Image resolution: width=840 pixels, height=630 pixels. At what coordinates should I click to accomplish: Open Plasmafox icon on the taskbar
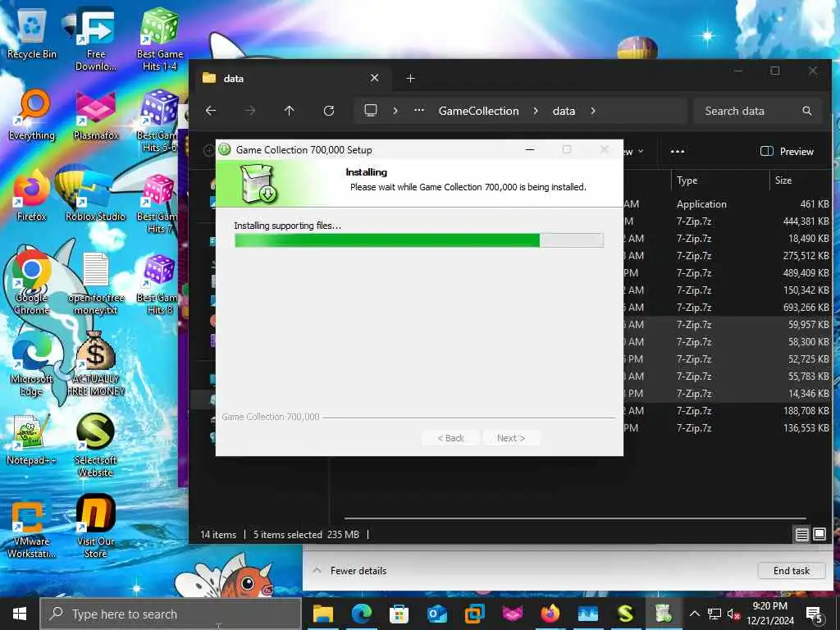[x=512, y=614]
